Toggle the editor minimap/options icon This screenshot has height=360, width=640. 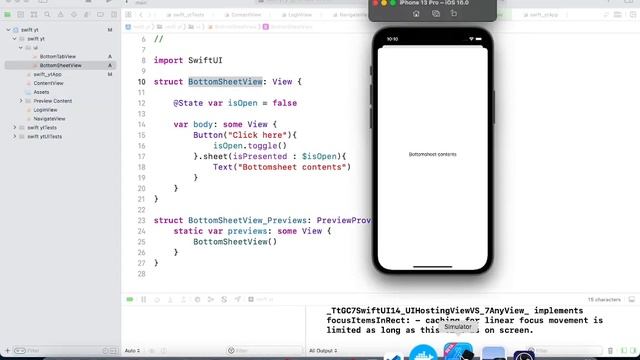coord(618,15)
